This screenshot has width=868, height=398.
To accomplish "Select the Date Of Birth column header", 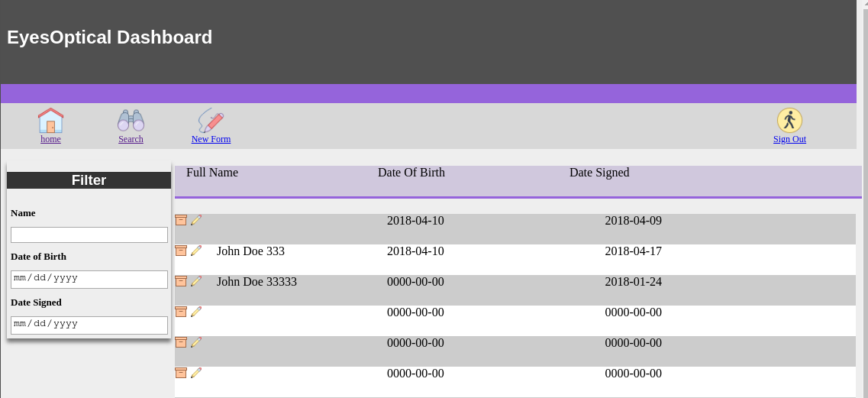I will point(411,173).
